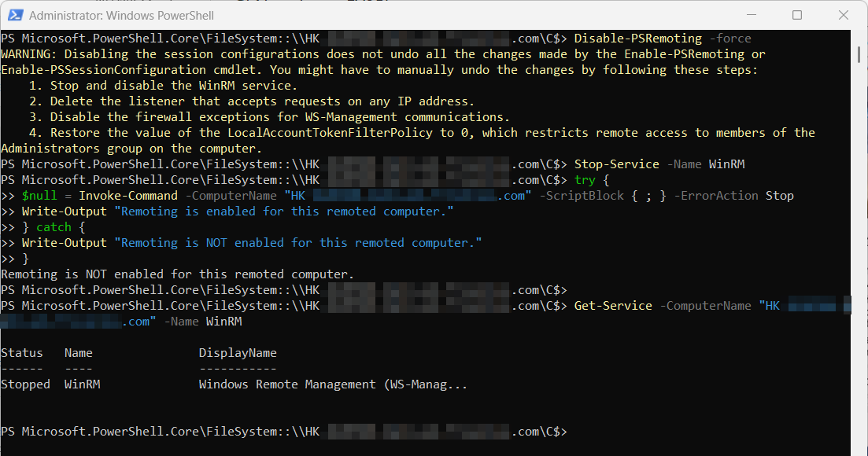
Task: Maximize the PowerShell window
Action: [797, 15]
